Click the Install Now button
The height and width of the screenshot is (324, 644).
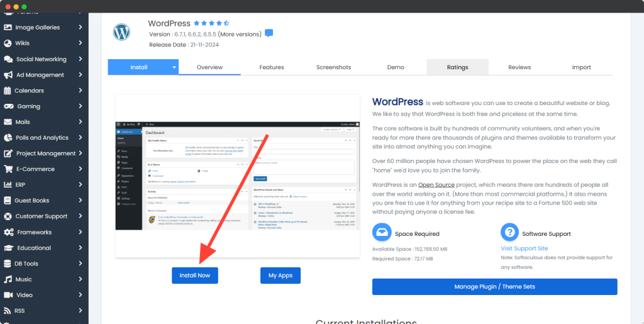[195, 276]
